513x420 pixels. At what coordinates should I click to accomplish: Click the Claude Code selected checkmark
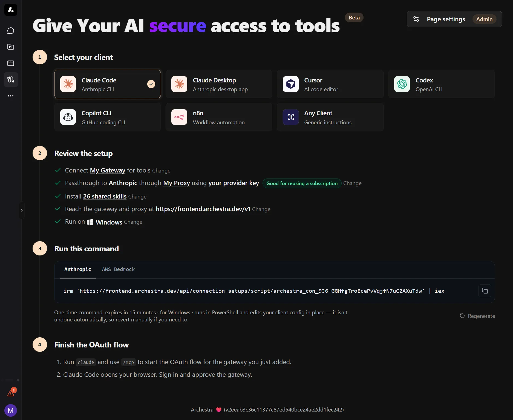pos(151,84)
